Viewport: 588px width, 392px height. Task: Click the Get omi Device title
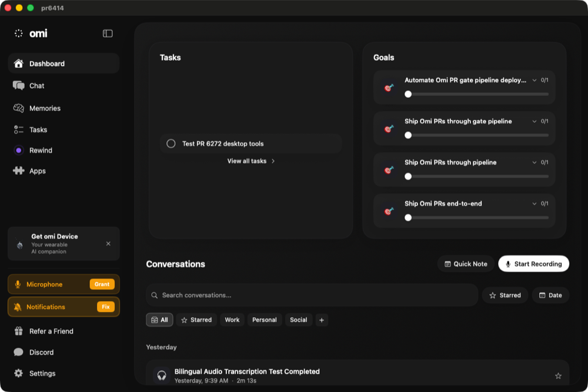pos(55,237)
